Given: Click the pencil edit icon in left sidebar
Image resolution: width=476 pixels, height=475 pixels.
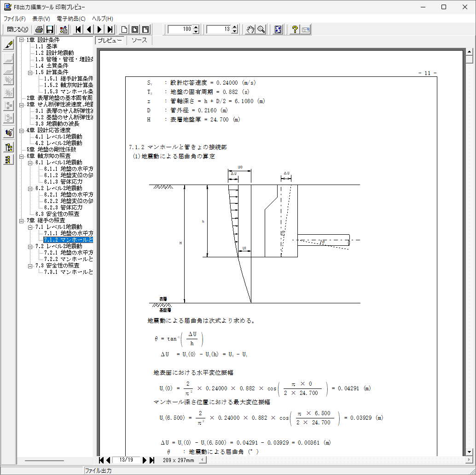Looking at the screenshot, I should (x=8, y=45).
